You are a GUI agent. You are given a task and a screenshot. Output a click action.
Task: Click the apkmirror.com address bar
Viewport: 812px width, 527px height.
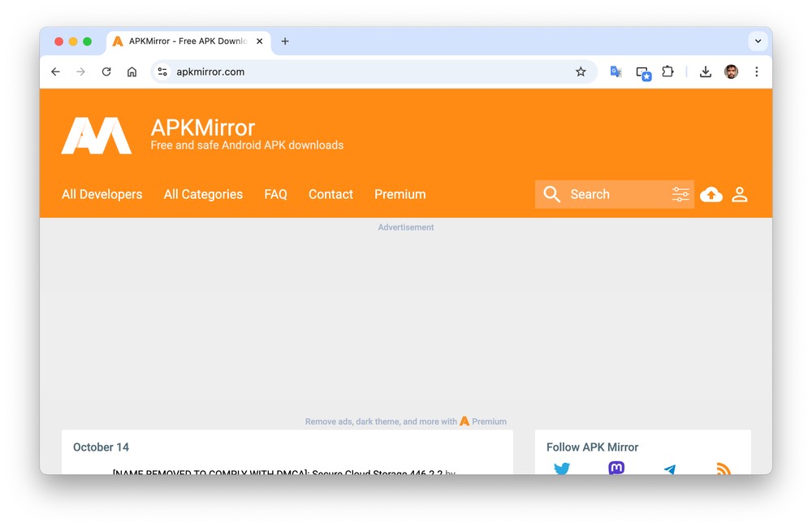374,71
